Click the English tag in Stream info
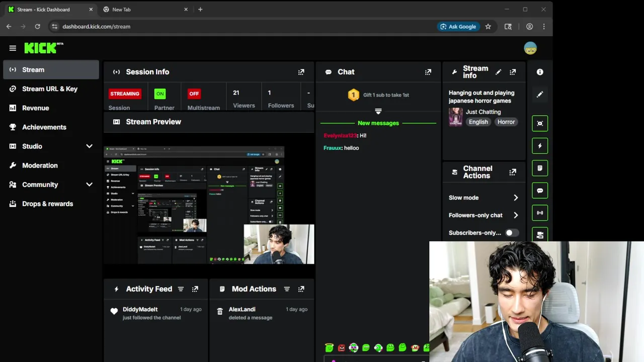644x362 pixels. tap(478, 122)
